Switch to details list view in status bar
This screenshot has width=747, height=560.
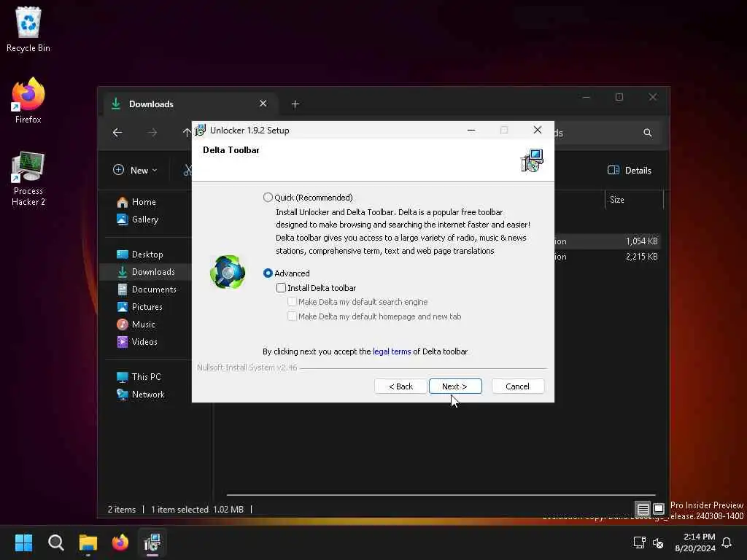click(643, 509)
